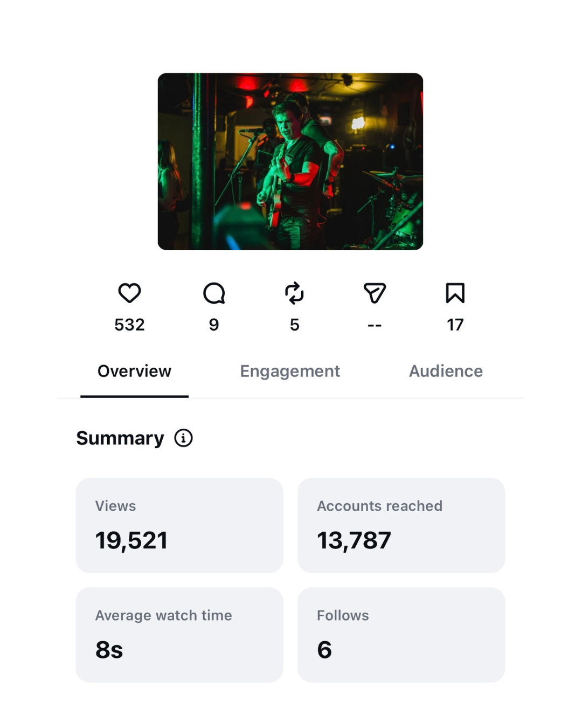Click the 17 saves count
This screenshot has width=582, height=728.
pyautogui.click(x=455, y=325)
